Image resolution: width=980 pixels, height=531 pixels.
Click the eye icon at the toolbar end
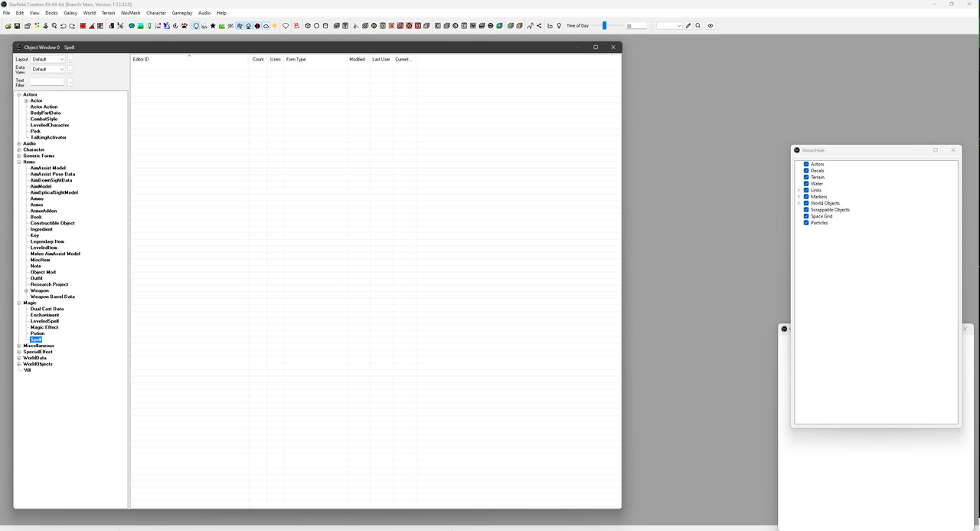(x=710, y=26)
